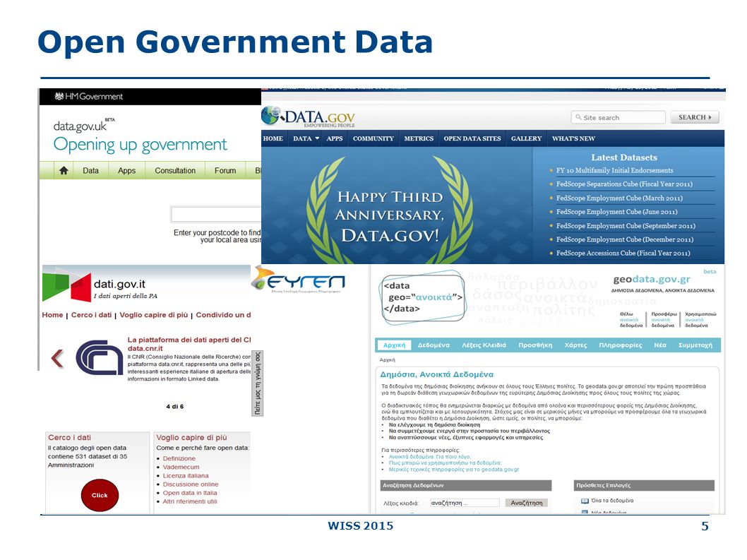Select METRICS in Data.gov menu
This screenshot has width=747, height=560.
click(419, 138)
